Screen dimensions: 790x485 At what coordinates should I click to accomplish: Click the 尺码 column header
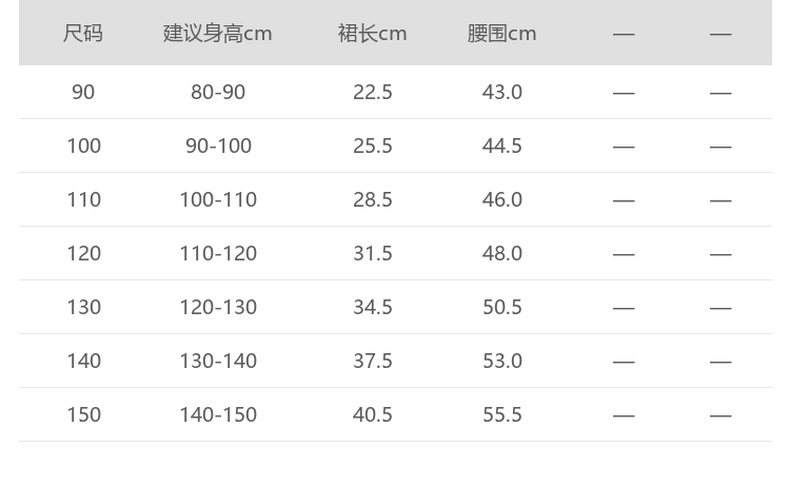pos(83,33)
